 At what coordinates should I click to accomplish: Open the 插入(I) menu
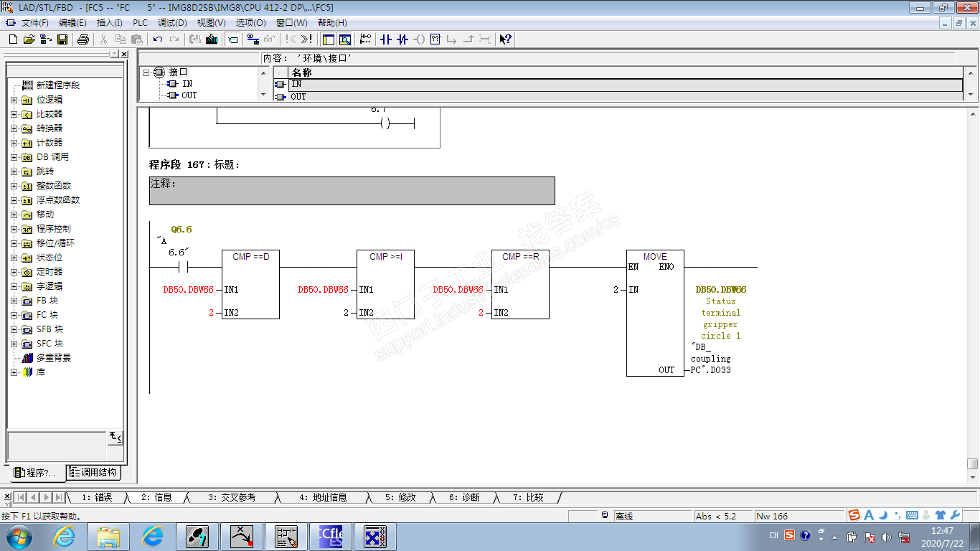click(109, 23)
